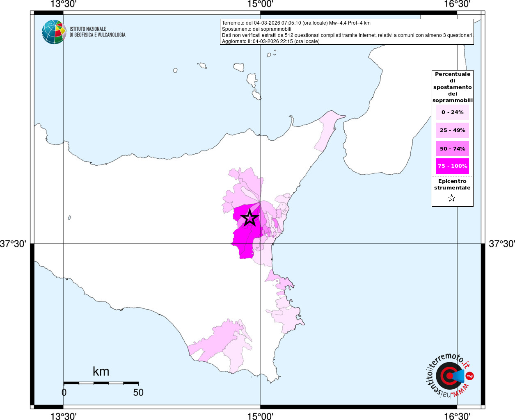
Task: Select the 50 - 74% legend swatch
Action: 453,148
